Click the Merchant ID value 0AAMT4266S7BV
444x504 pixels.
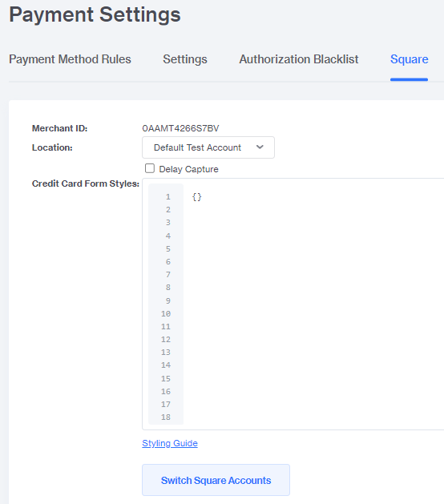180,128
